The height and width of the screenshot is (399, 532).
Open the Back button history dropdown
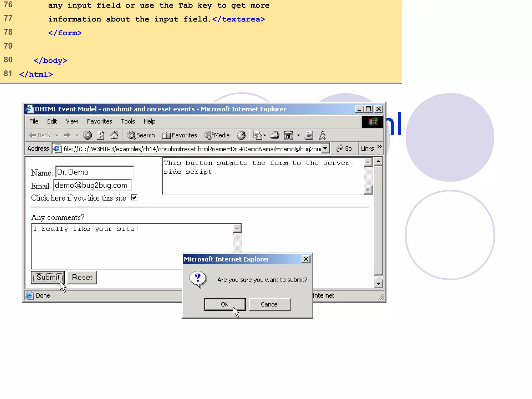pos(57,136)
